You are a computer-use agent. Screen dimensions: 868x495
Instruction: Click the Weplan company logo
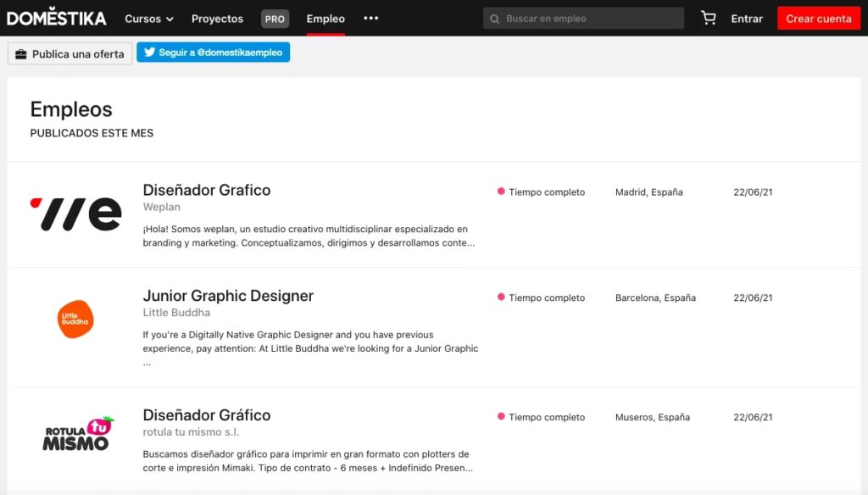[x=75, y=214]
